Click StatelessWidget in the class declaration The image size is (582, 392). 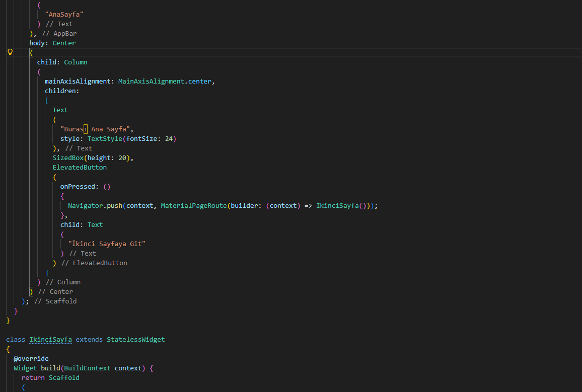point(135,340)
